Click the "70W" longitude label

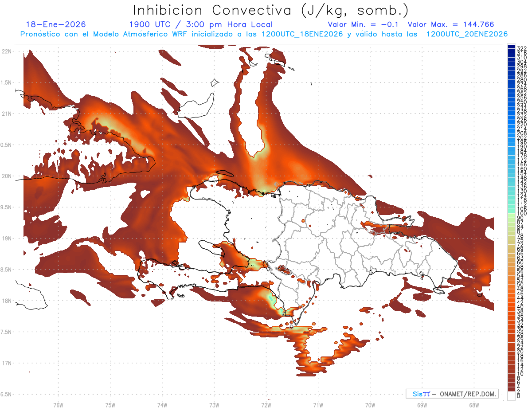(x=370, y=405)
